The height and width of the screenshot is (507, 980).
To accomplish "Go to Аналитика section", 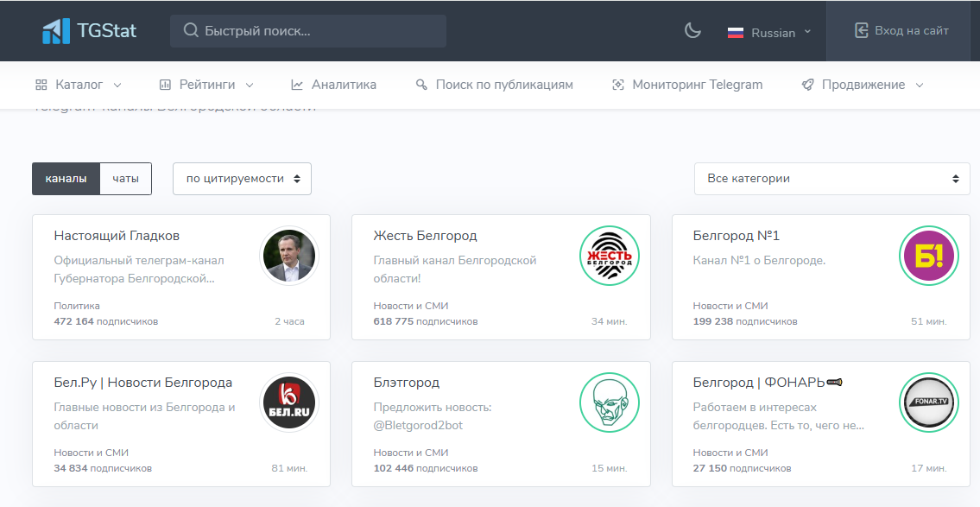I will point(334,85).
